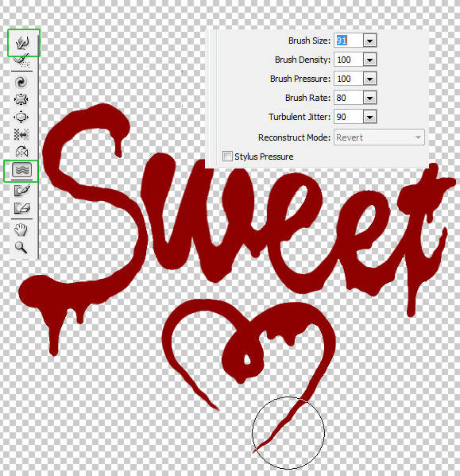Open the Brush Pressure dropdown arrow
Viewport: 460px width, 476px height.
pyautogui.click(x=369, y=79)
